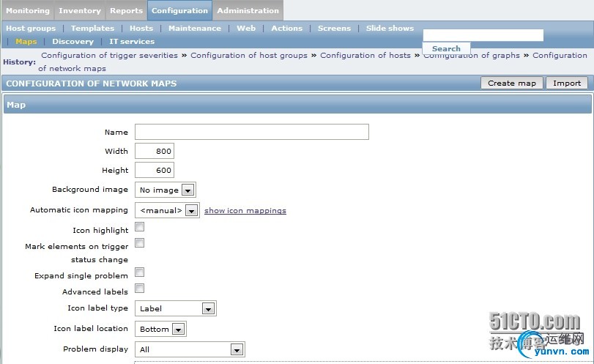The height and width of the screenshot is (364, 594).
Task: Open the Problem display dropdown
Action: point(190,349)
